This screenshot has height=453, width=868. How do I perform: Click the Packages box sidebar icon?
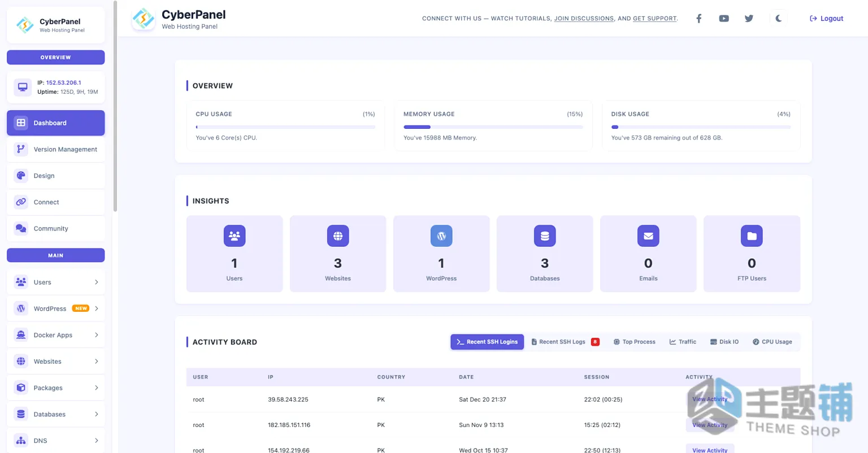(x=21, y=388)
